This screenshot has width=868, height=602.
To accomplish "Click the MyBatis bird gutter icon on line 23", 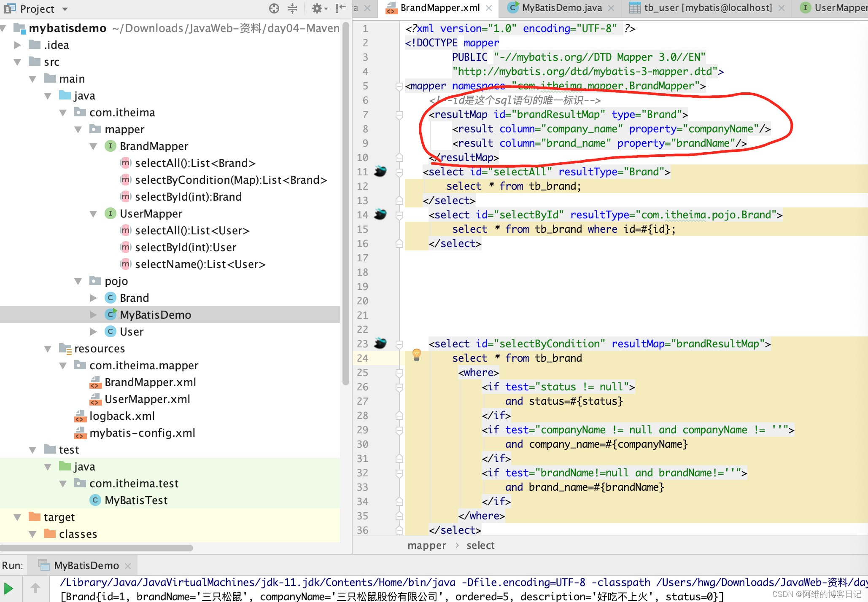I will pos(380,343).
